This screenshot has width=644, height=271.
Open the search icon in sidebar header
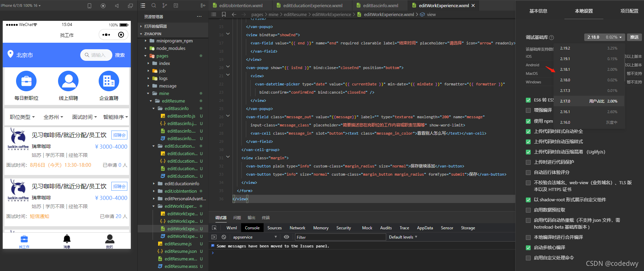pyautogui.click(x=154, y=5)
